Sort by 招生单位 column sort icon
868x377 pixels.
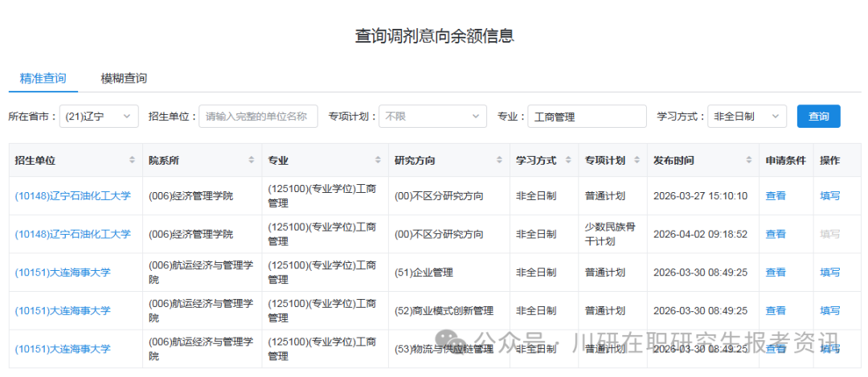point(132,160)
